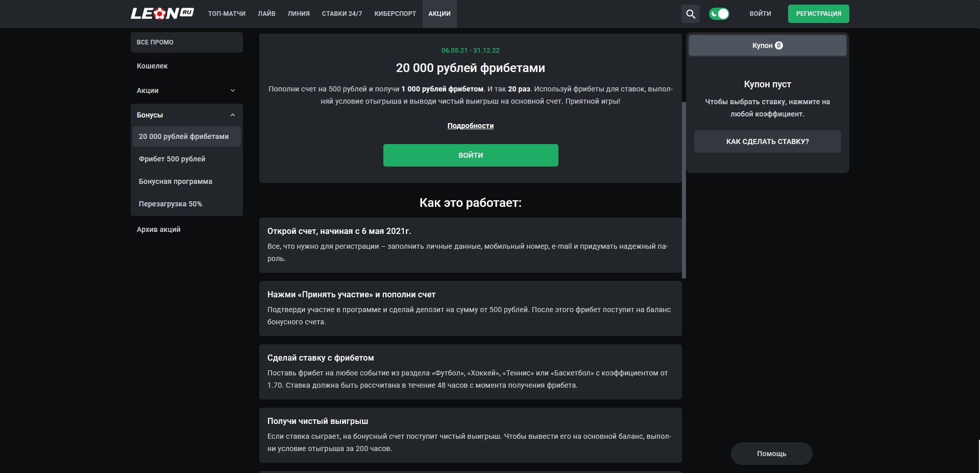Select the Купон tab
980x473 pixels.
[x=768, y=45]
